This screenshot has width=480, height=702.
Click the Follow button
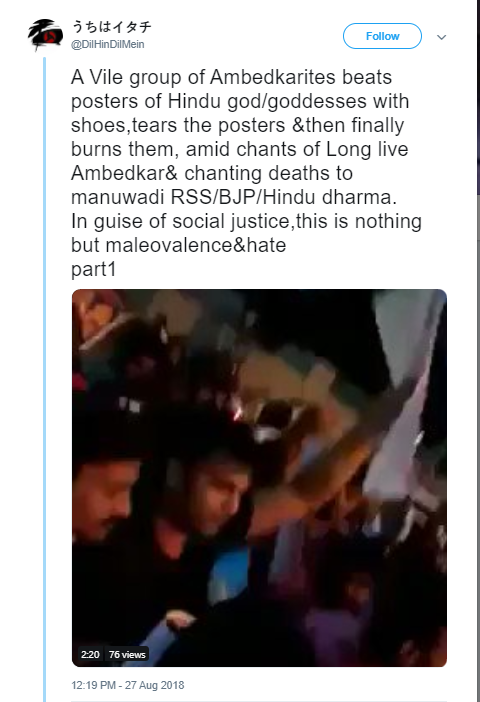click(x=382, y=36)
